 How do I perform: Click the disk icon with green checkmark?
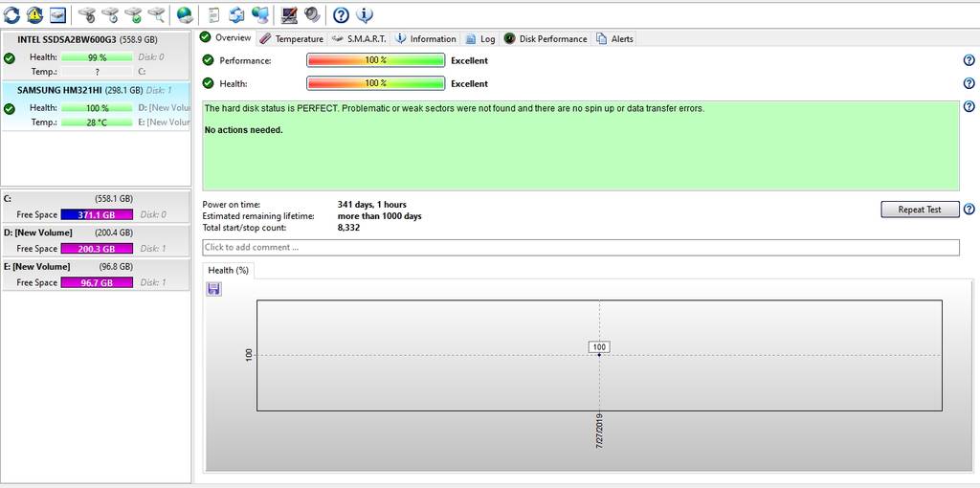click(133, 13)
